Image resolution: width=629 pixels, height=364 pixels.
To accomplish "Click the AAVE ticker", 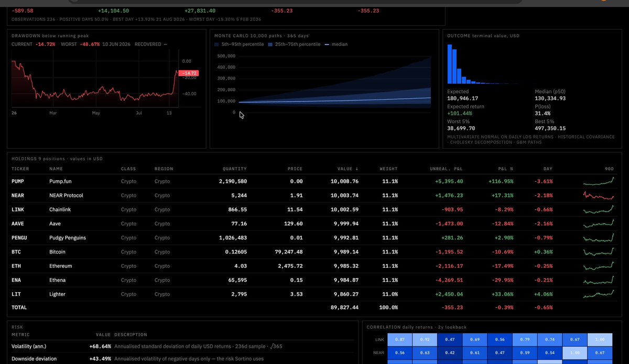I will (x=18, y=224).
